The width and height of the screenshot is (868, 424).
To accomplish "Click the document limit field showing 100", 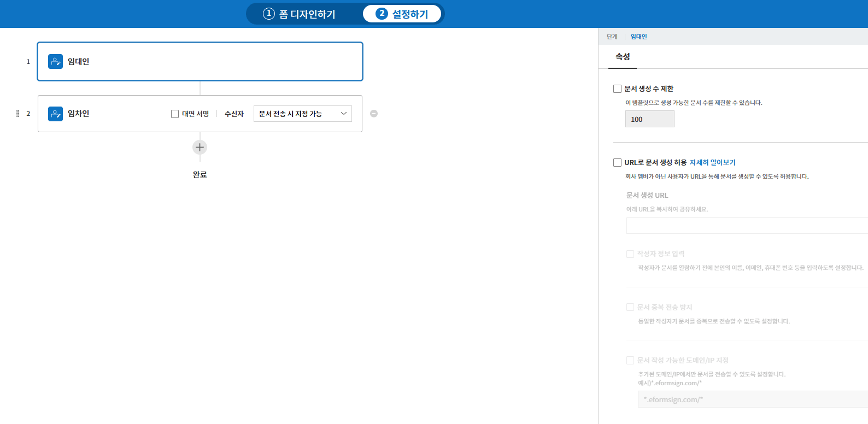I will point(649,119).
